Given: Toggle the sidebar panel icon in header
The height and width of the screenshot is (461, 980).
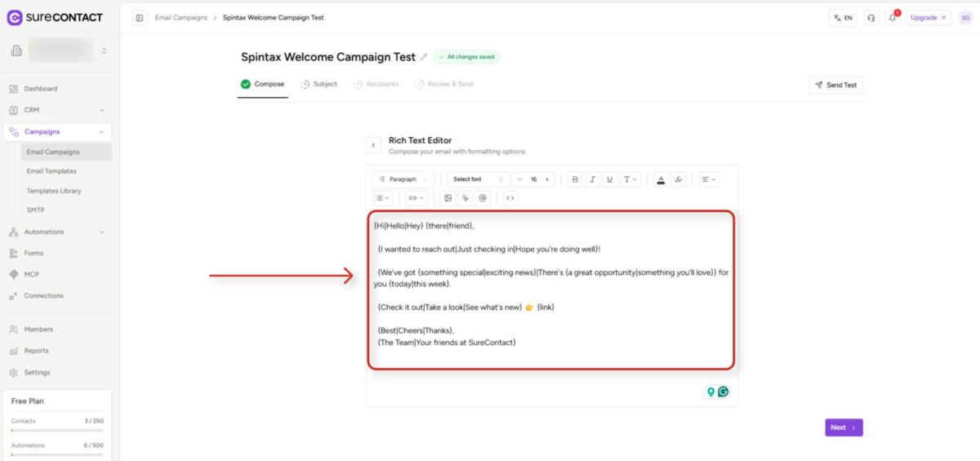Looking at the screenshot, I should [x=140, y=17].
